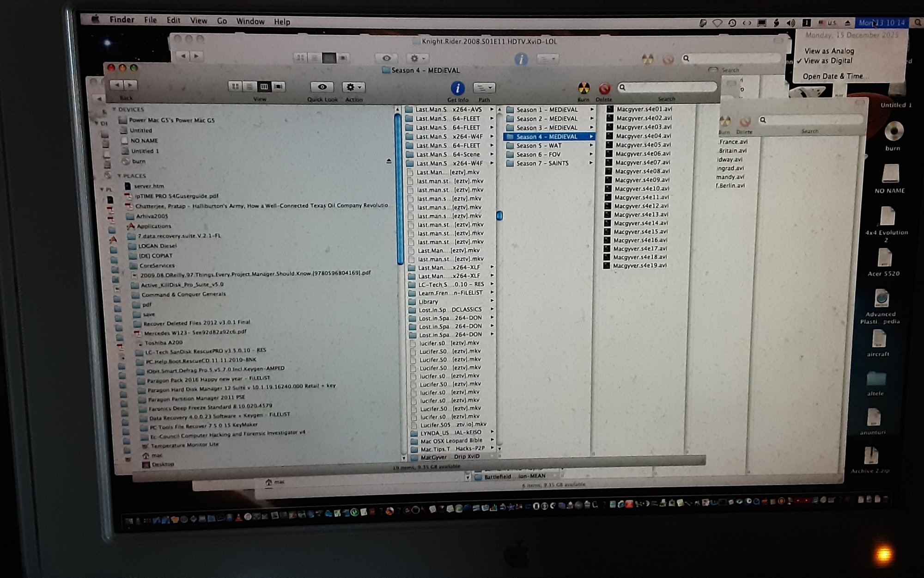This screenshot has height=578, width=924.
Task: Select View as Analog option
Action: pos(829,51)
